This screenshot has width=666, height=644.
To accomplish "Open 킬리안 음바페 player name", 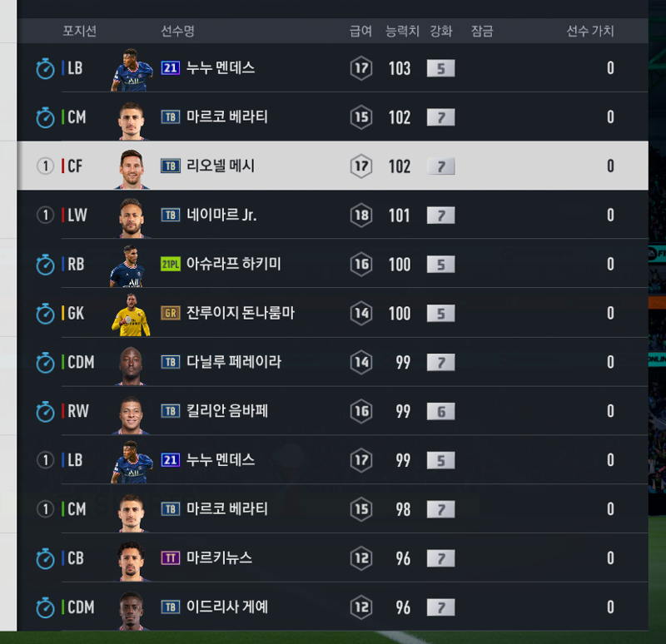I will click(227, 411).
